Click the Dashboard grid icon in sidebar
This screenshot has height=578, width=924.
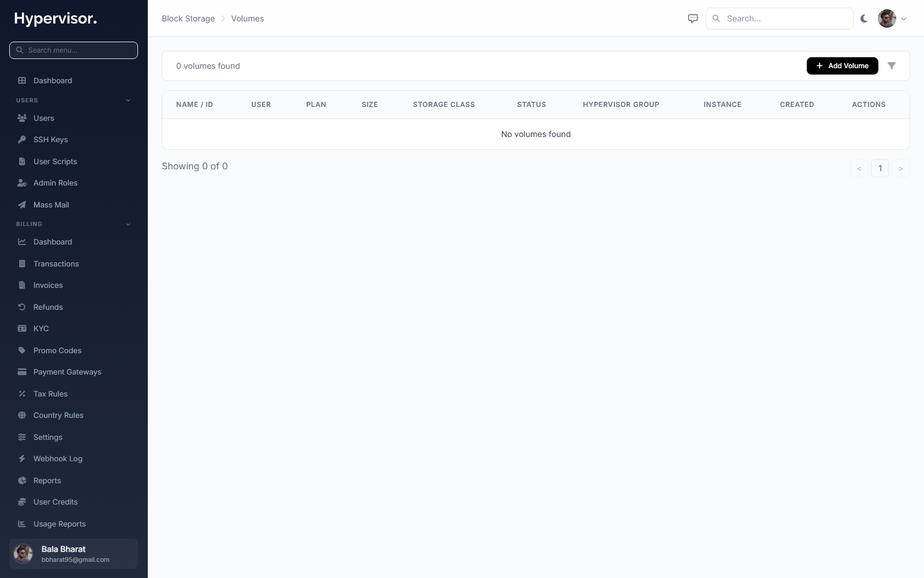(x=22, y=80)
